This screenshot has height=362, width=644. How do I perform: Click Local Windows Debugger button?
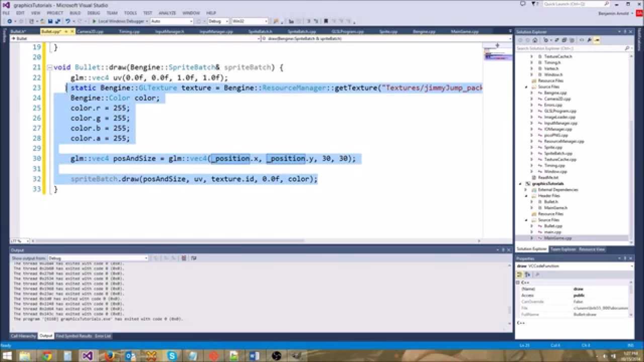[119, 21]
